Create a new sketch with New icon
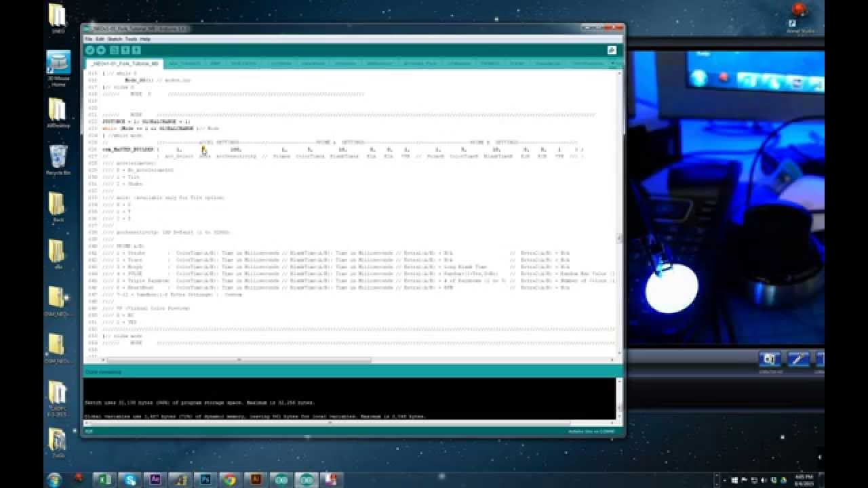868x488 pixels. [x=115, y=50]
